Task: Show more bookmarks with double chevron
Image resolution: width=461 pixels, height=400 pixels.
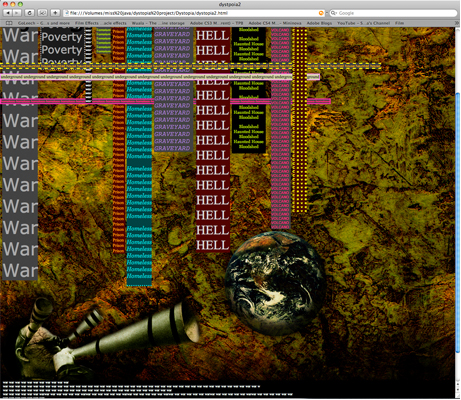Action: point(457,23)
